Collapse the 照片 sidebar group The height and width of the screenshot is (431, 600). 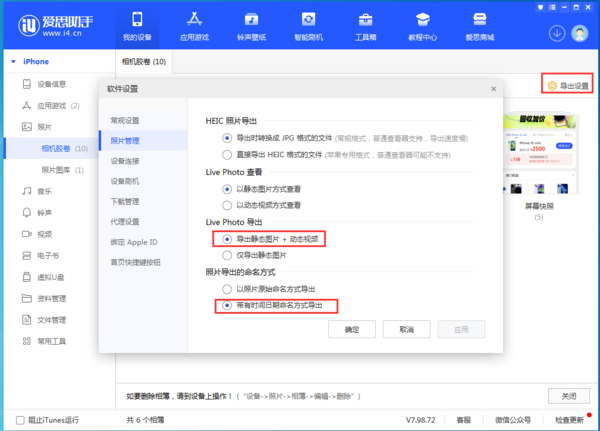point(13,127)
